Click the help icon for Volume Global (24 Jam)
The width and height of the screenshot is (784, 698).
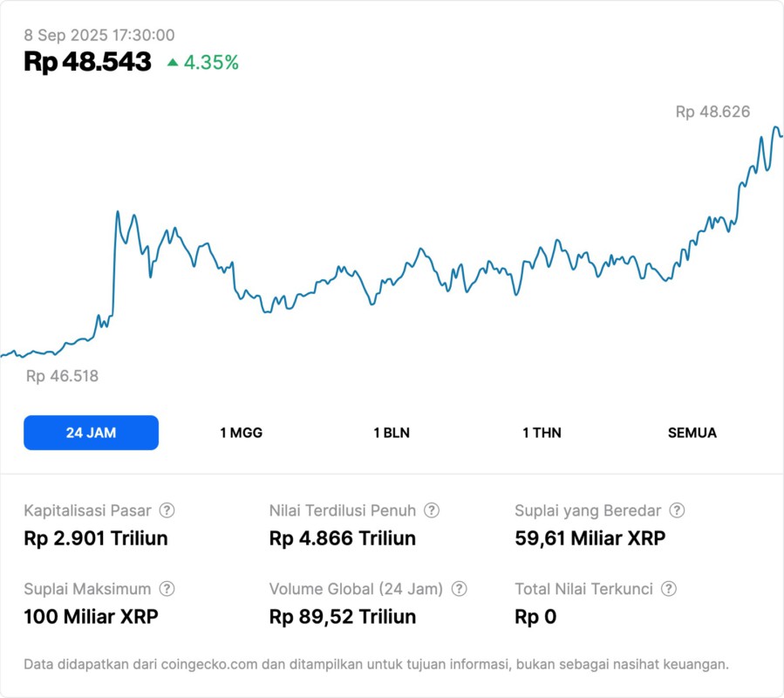[460, 589]
